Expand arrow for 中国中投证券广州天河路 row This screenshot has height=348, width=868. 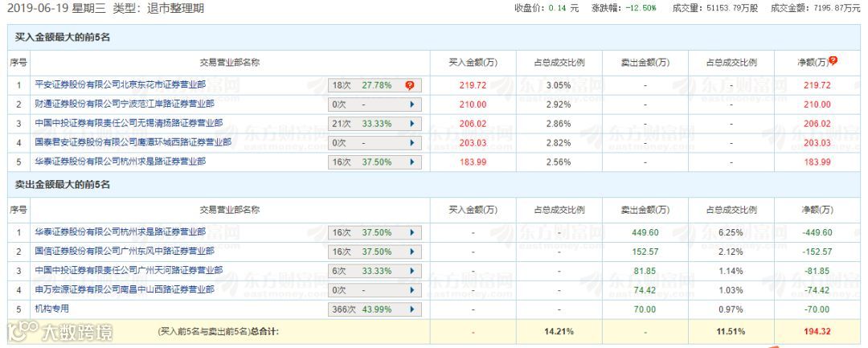point(411,271)
